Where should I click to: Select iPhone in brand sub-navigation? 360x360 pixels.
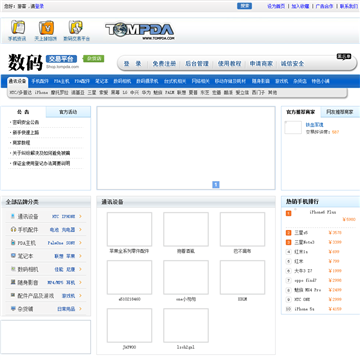click(x=41, y=93)
